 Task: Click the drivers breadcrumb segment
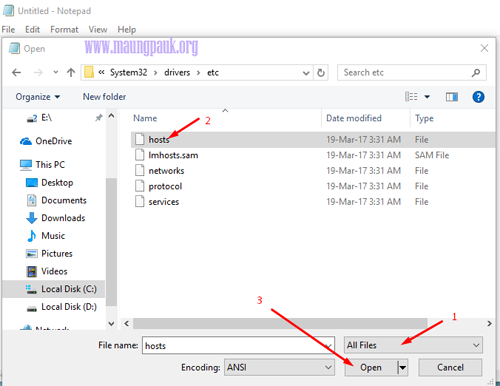[x=177, y=73]
